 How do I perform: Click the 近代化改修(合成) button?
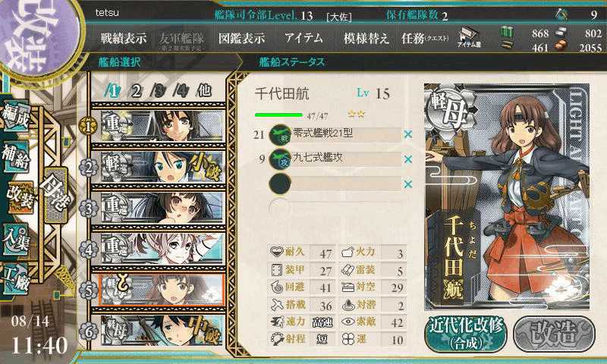[466, 334]
